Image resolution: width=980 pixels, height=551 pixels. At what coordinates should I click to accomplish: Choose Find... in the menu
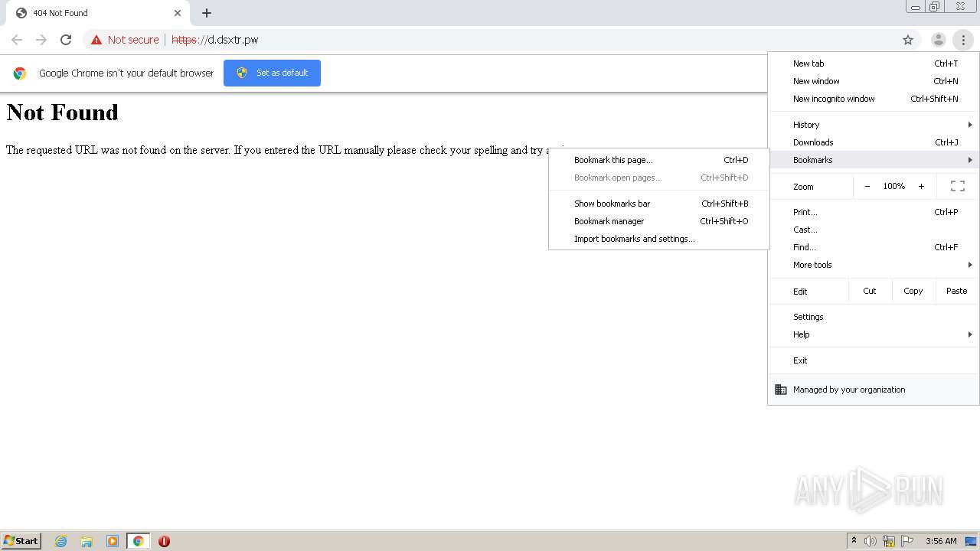click(874, 247)
